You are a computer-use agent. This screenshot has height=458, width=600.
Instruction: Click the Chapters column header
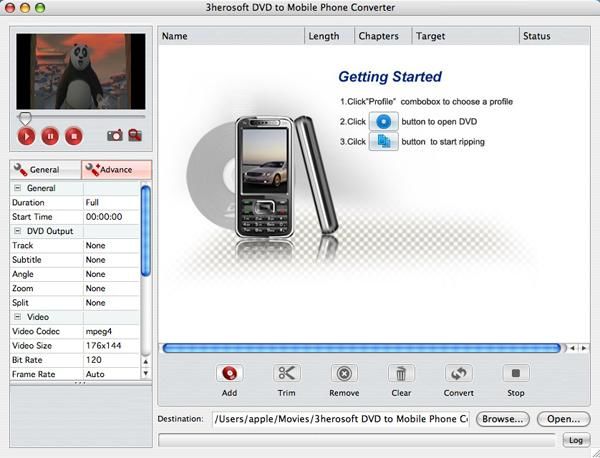tap(383, 36)
